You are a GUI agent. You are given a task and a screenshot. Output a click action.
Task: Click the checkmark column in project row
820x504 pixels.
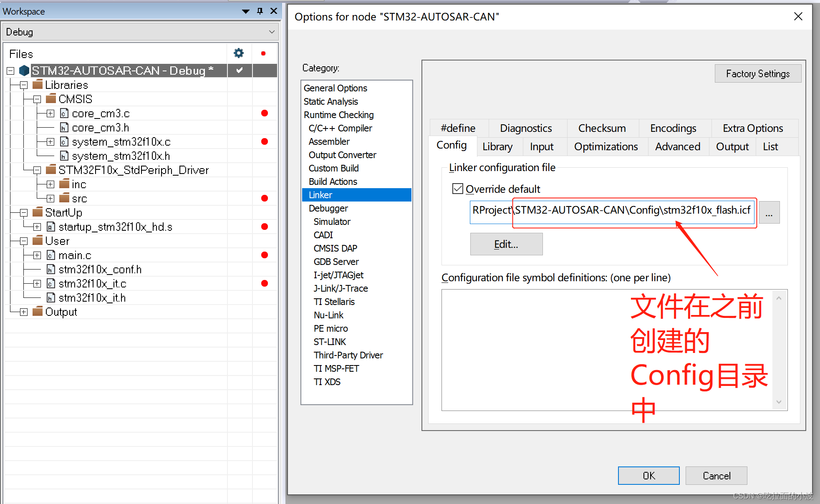click(x=240, y=71)
